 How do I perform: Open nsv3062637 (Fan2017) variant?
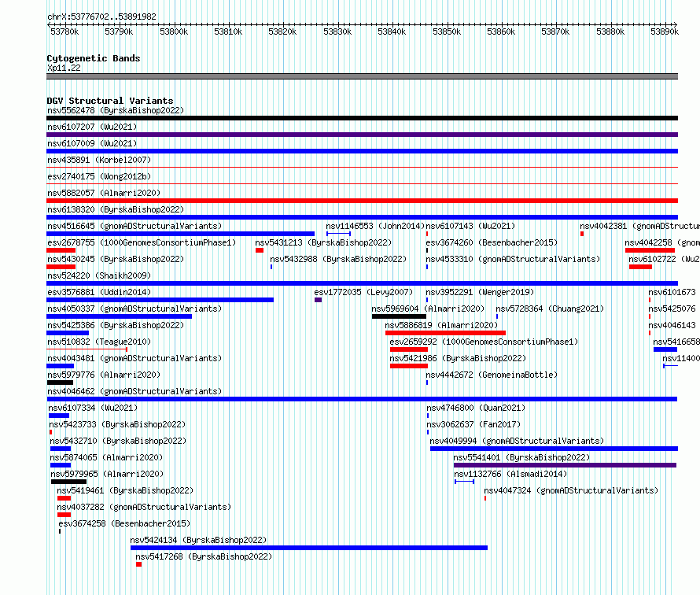tap(473, 424)
